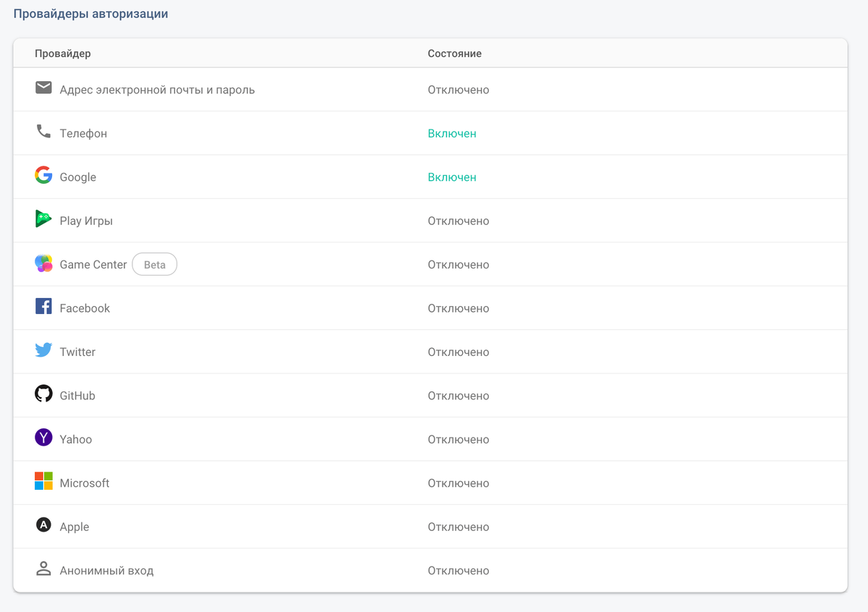
Task: Select the Google provider name
Action: (x=78, y=177)
